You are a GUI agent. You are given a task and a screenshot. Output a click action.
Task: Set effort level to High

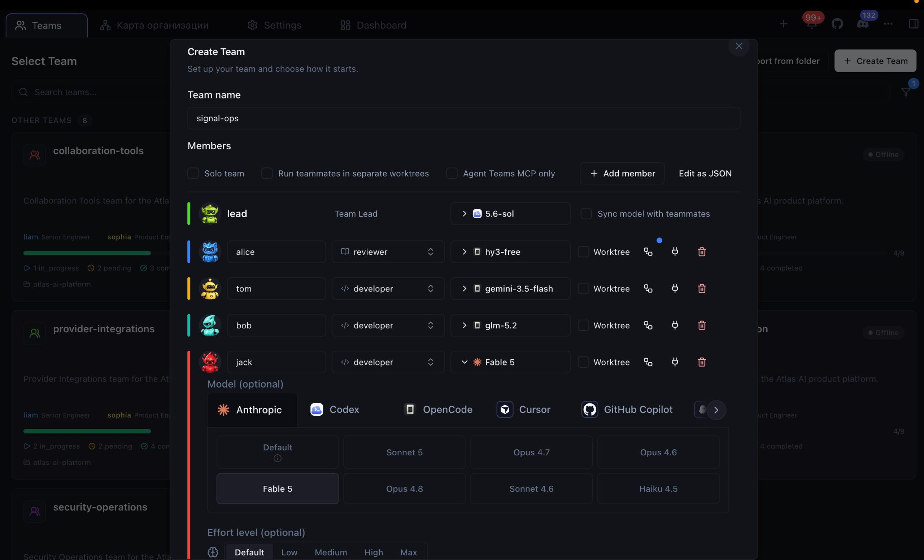(374, 552)
